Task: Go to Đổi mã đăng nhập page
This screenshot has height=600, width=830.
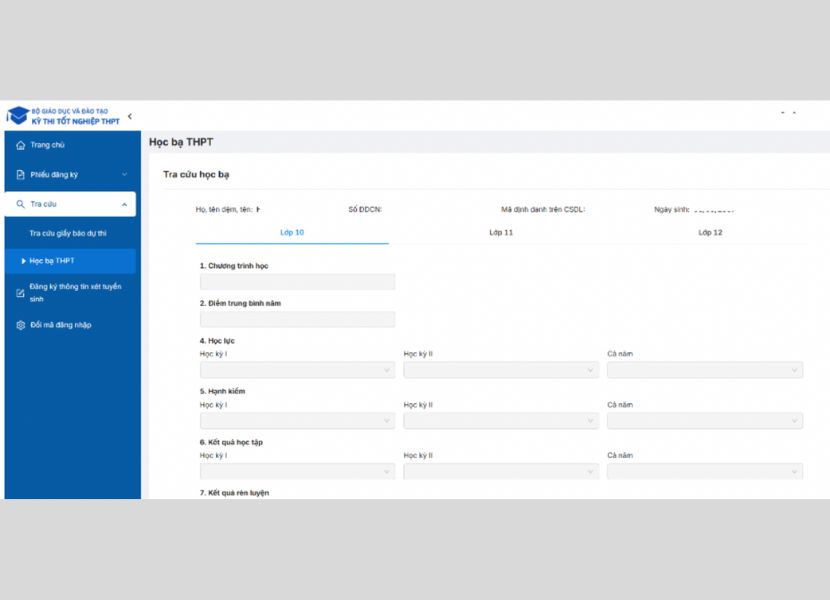Action: 60,325
